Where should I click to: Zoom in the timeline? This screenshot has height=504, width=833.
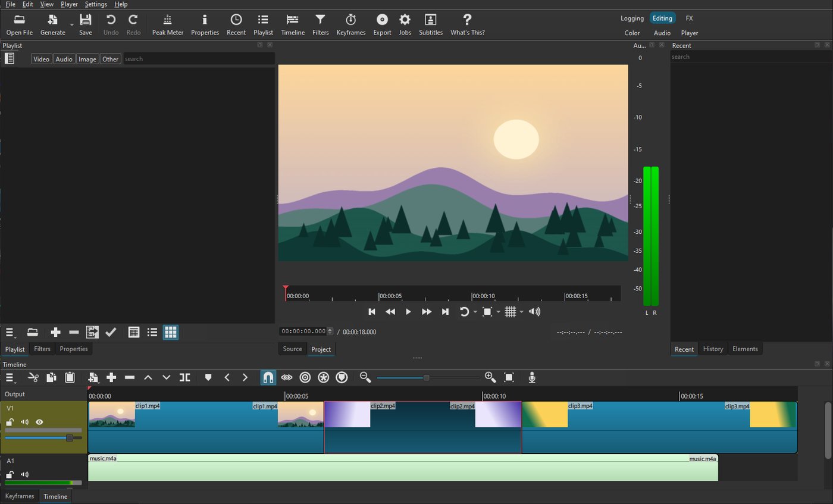click(490, 377)
